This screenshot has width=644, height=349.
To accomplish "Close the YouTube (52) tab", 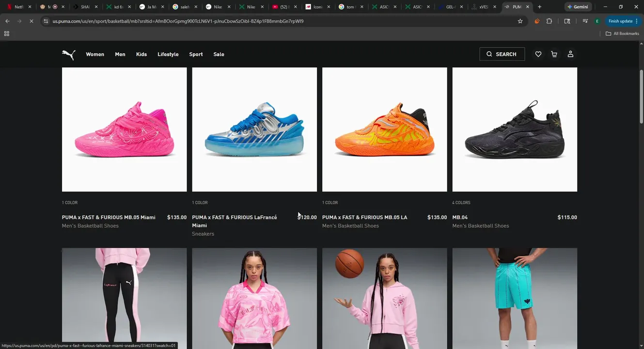I will tap(295, 7).
